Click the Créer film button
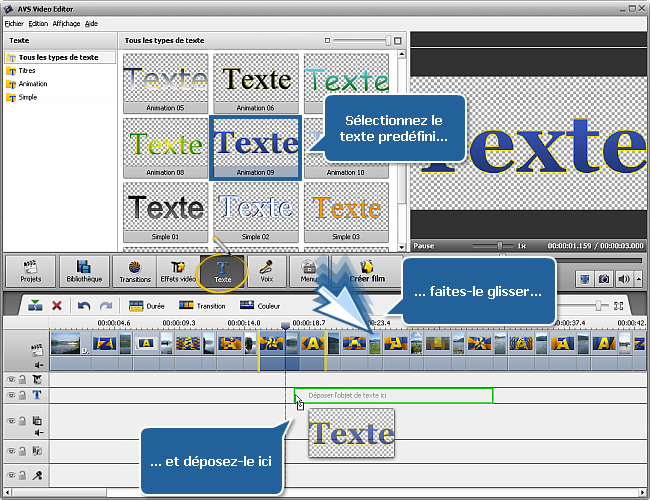The width and height of the screenshot is (650, 500). [366, 271]
